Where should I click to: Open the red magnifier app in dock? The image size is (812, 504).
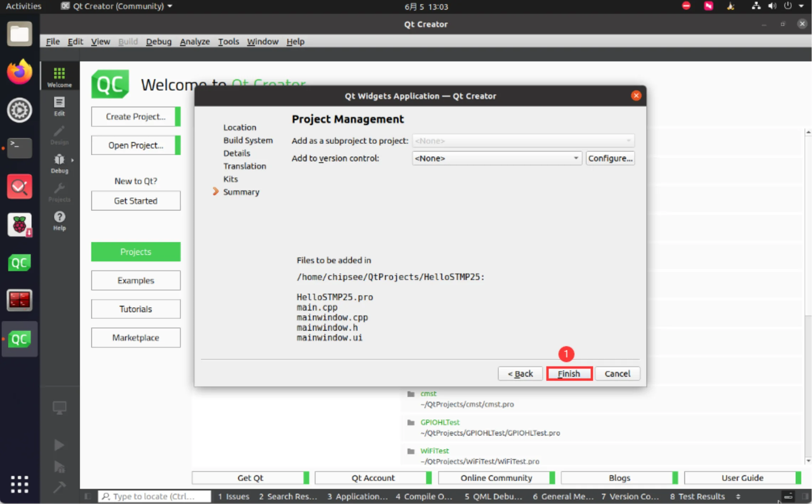coord(20,187)
